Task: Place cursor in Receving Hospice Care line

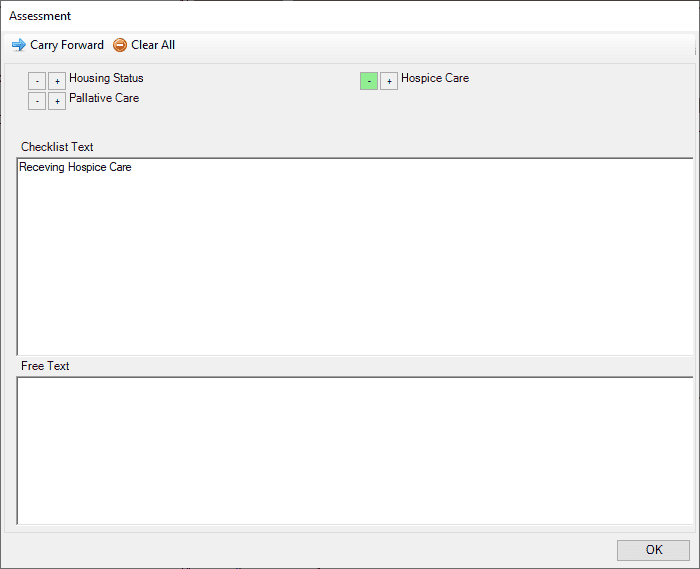Action: coord(75,167)
